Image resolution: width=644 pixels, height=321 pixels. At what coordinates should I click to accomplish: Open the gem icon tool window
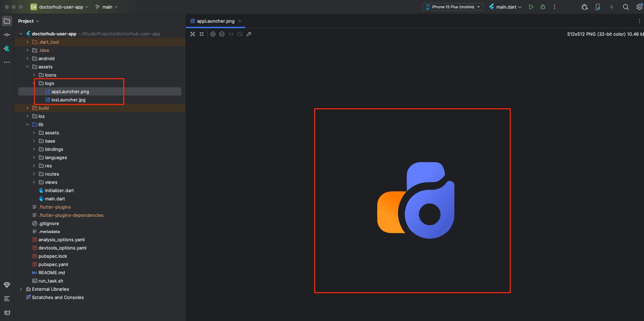pos(7,285)
